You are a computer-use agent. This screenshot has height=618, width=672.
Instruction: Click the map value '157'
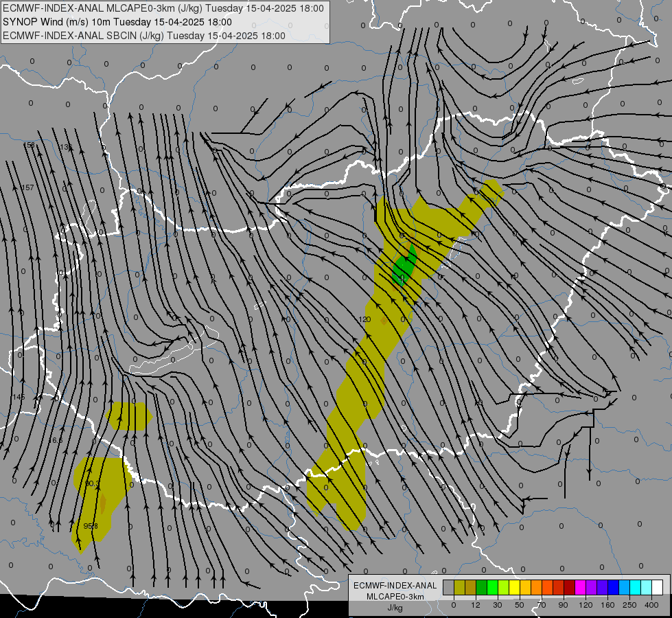coord(28,187)
